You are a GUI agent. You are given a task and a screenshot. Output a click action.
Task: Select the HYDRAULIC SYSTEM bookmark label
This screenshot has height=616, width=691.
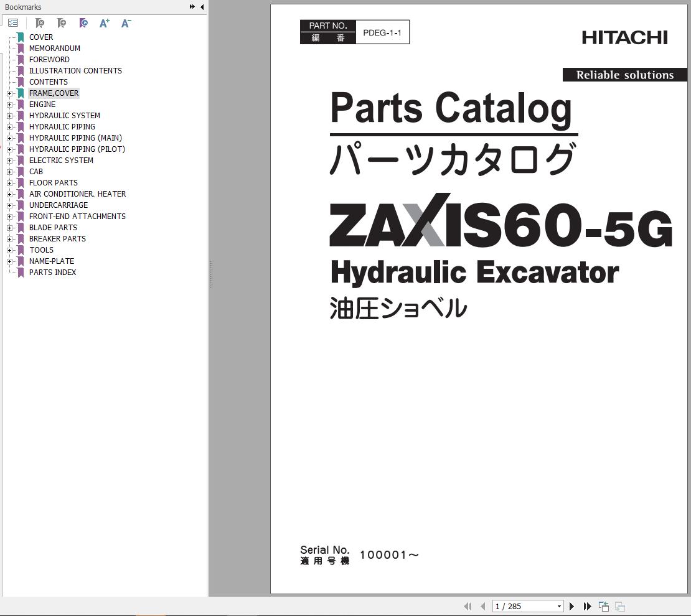click(x=64, y=116)
